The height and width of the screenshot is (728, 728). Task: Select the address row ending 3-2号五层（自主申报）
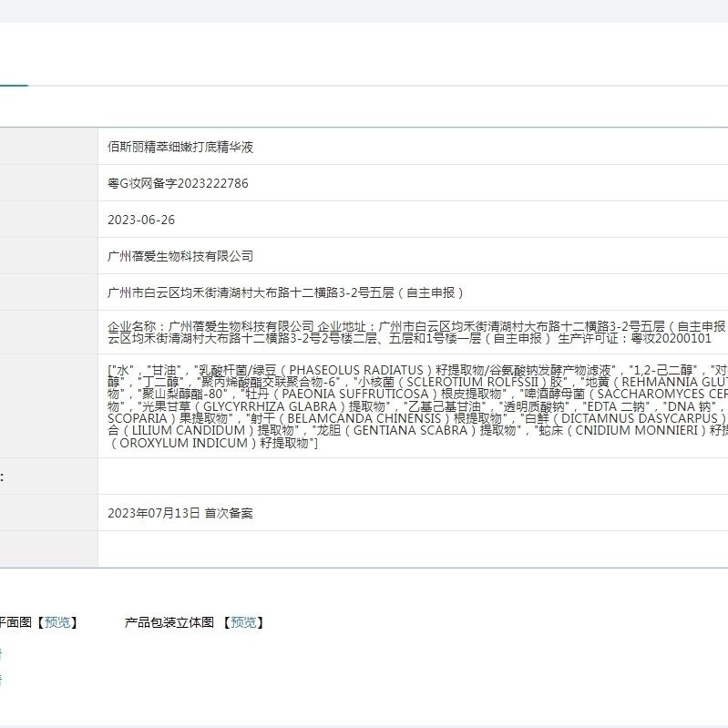click(x=285, y=292)
